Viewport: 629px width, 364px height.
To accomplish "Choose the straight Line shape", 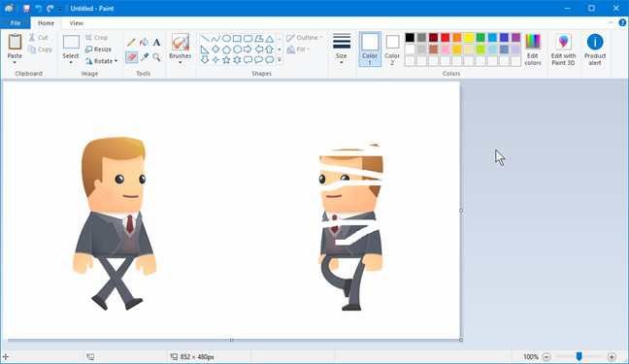I will pos(205,39).
